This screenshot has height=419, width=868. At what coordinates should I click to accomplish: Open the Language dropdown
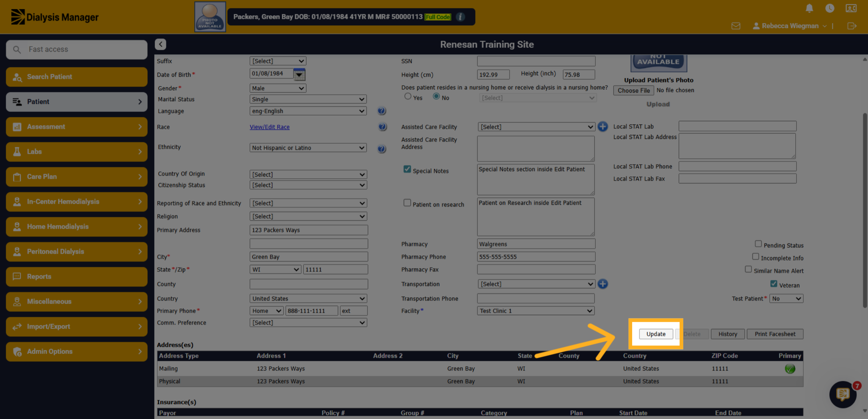308,111
